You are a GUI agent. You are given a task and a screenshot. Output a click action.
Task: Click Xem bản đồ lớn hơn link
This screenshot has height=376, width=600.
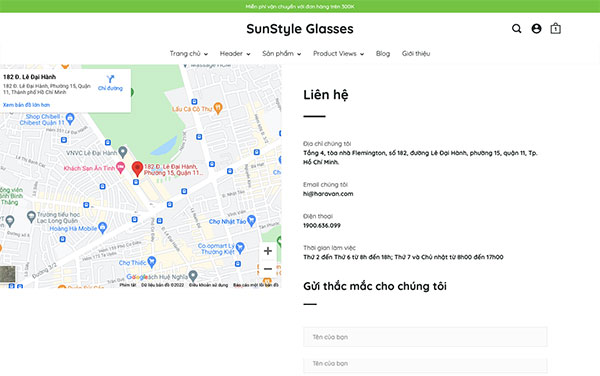(x=26, y=105)
